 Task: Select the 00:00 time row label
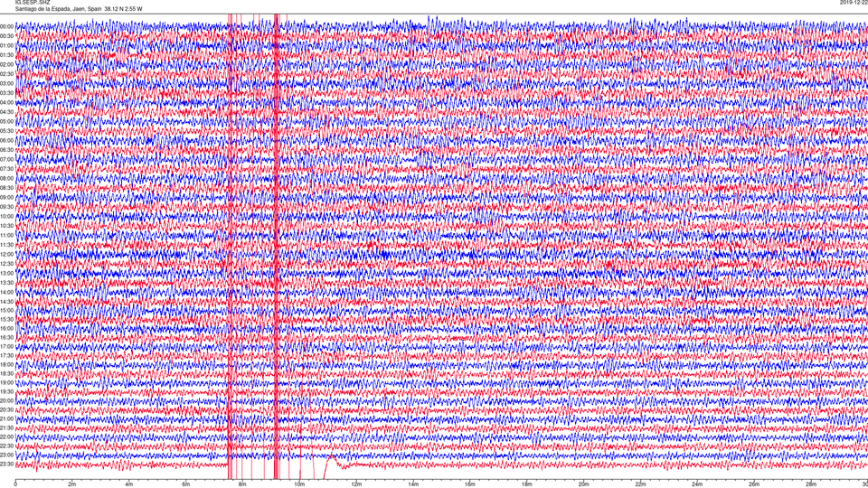(x=7, y=26)
